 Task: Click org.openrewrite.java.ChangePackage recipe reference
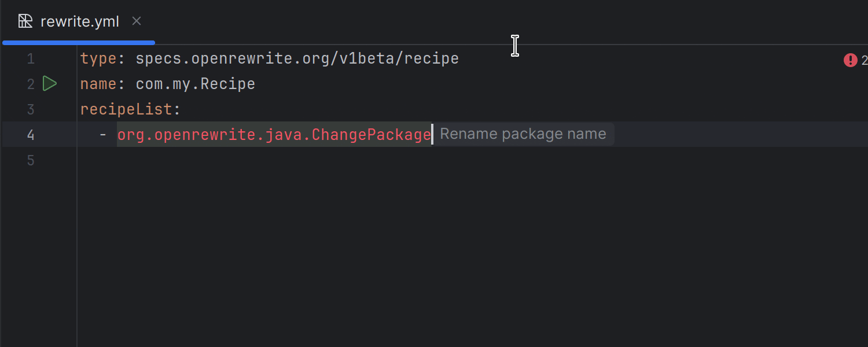pos(274,135)
